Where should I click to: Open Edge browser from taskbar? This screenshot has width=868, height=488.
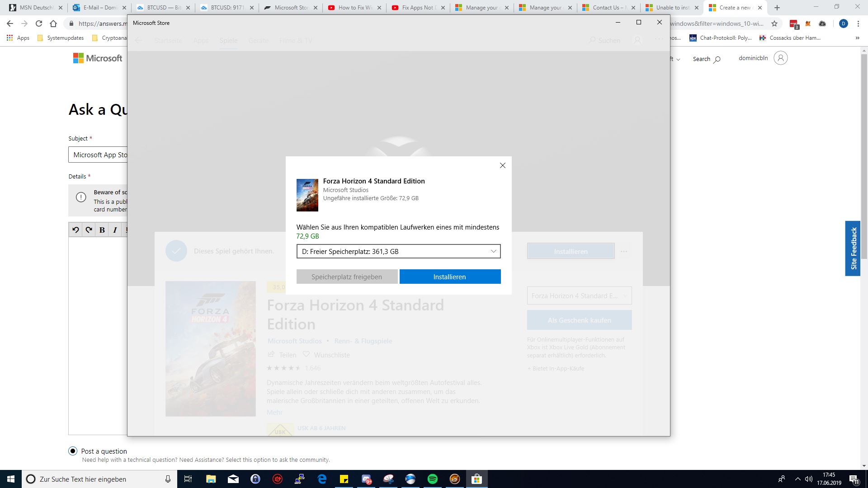322,479
